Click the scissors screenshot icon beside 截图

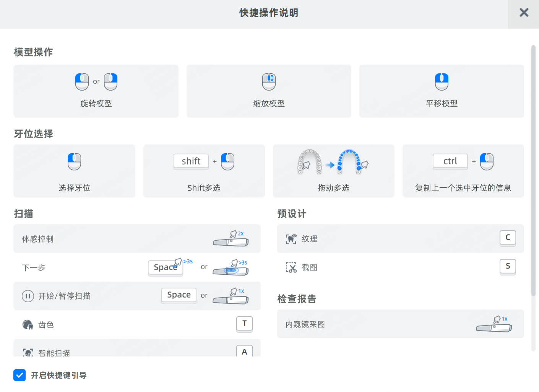pyautogui.click(x=291, y=267)
